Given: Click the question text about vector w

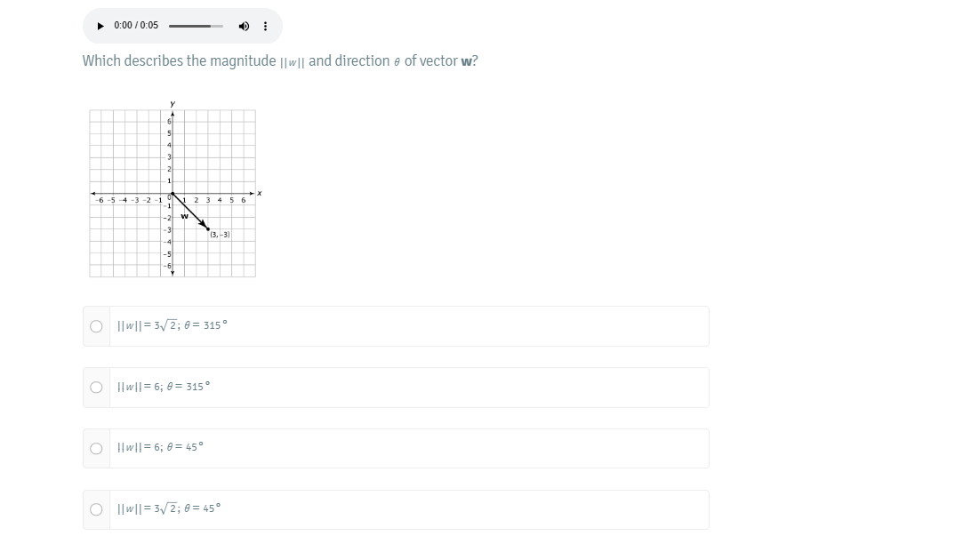Looking at the screenshot, I should [x=280, y=61].
